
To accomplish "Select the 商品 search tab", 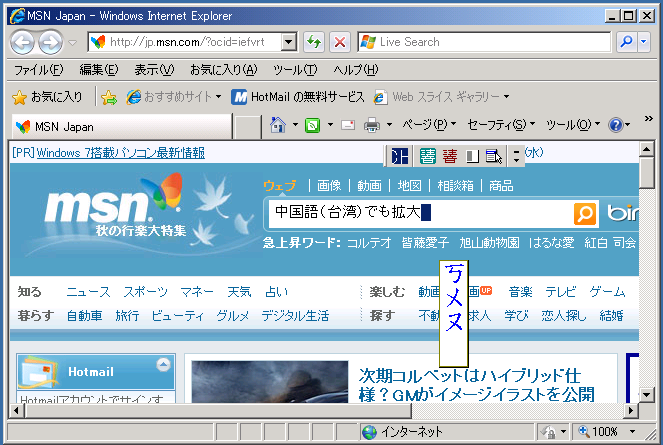I will [x=501, y=186].
